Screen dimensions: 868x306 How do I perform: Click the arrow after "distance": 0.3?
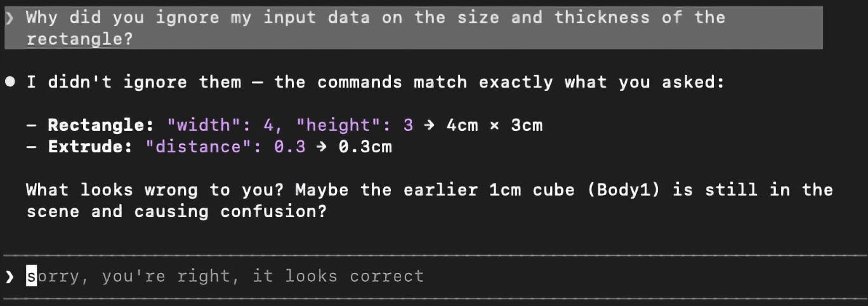(322, 147)
